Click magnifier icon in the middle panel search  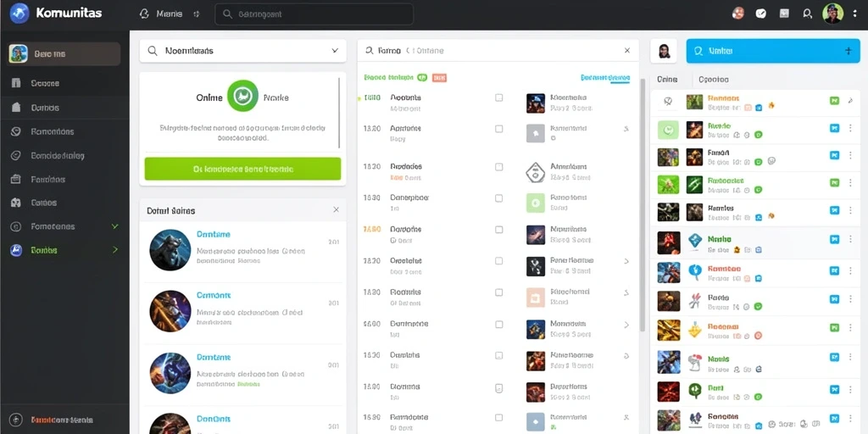point(369,51)
